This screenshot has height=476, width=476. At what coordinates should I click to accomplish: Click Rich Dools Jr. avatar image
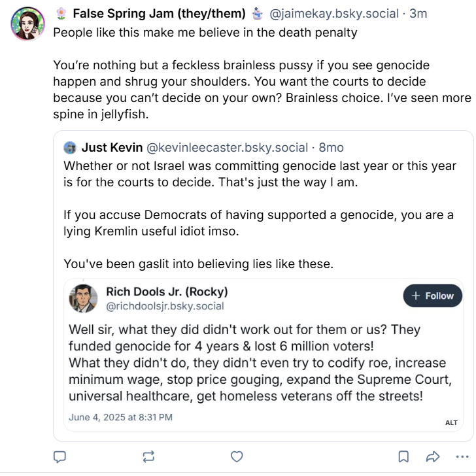pyautogui.click(x=84, y=298)
